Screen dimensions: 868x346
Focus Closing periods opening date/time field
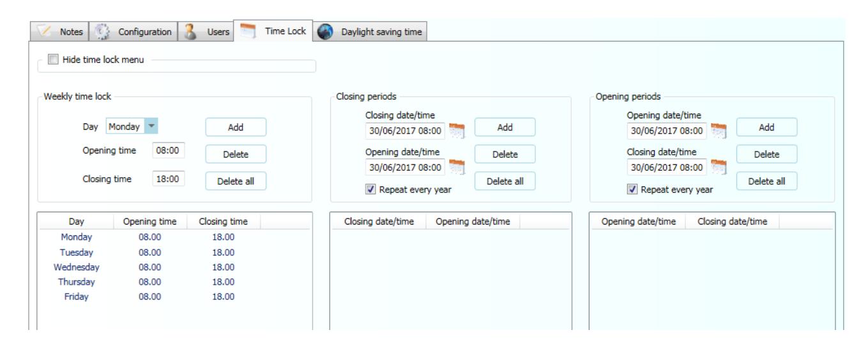(x=404, y=167)
